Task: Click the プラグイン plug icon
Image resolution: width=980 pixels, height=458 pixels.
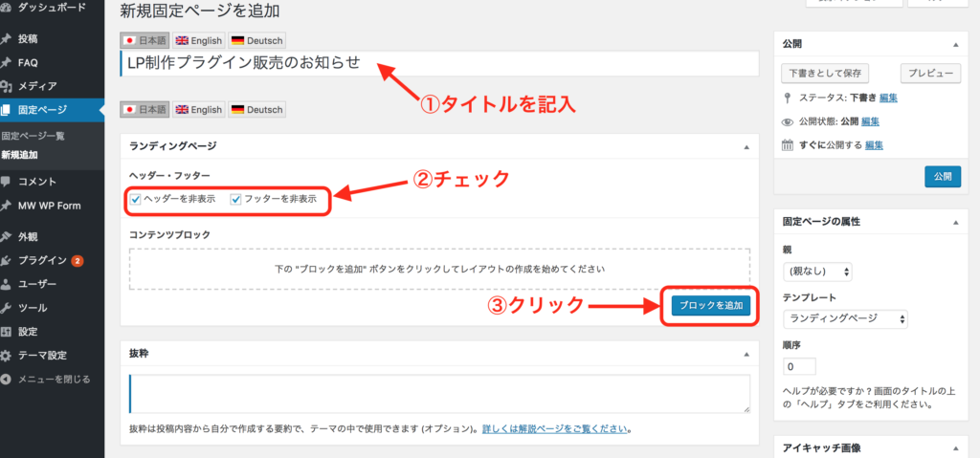Action: click(8, 260)
